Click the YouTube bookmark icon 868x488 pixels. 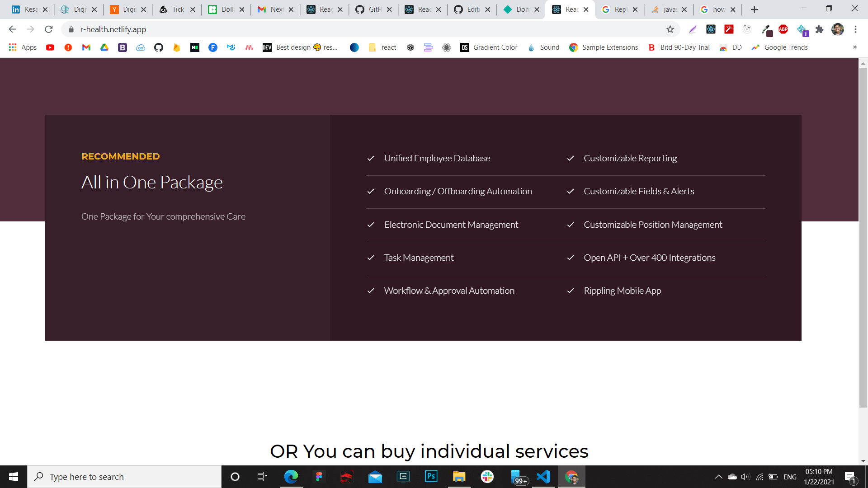tap(50, 47)
